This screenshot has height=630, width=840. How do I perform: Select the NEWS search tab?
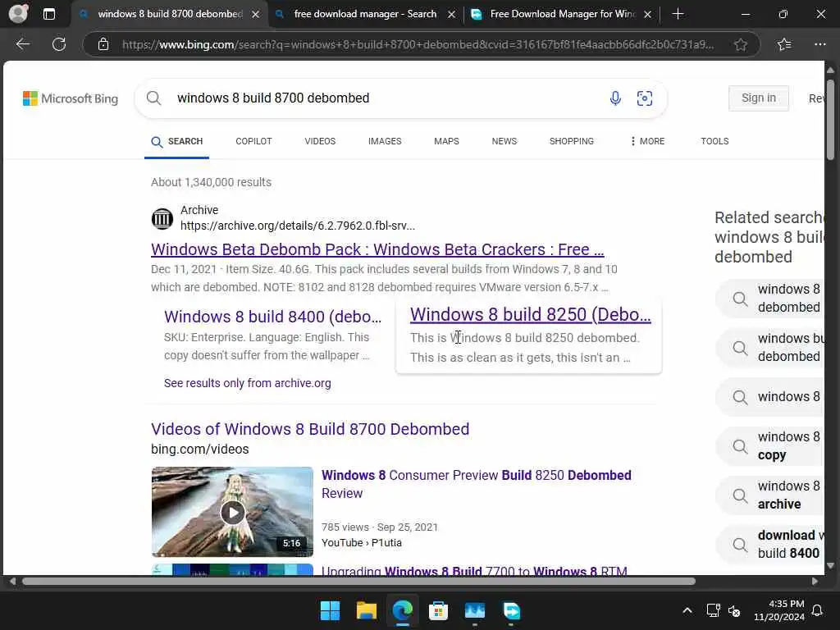click(x=504, y=141)
